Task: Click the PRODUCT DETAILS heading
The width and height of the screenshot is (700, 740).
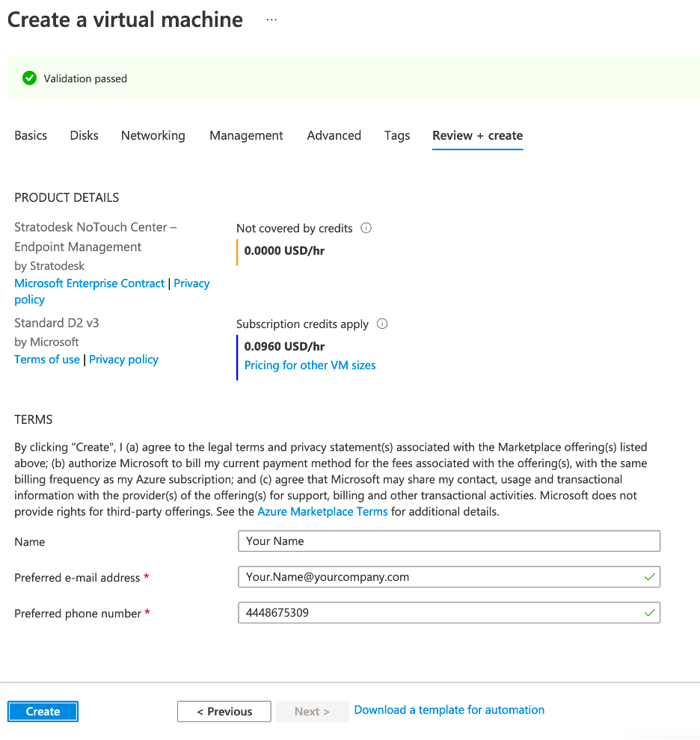Action: pyautogui.click(x=67, y=197)
